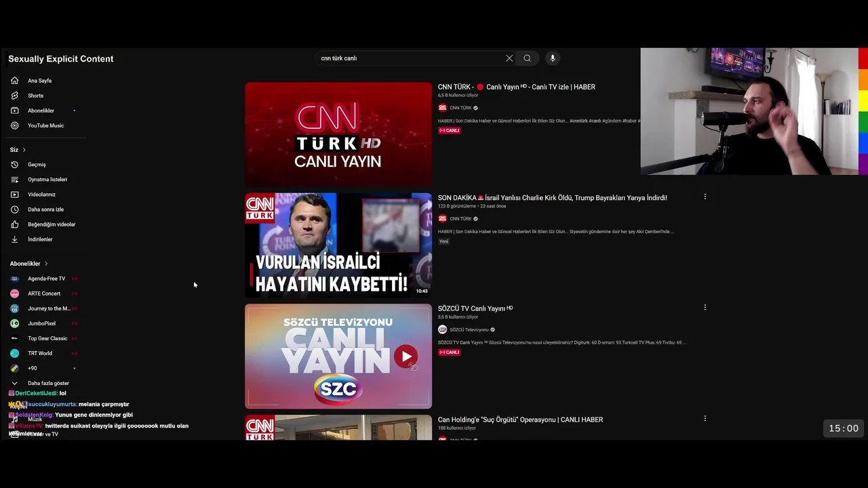Select Shorts menu label

pyautogui.click(x=35, y=96)
